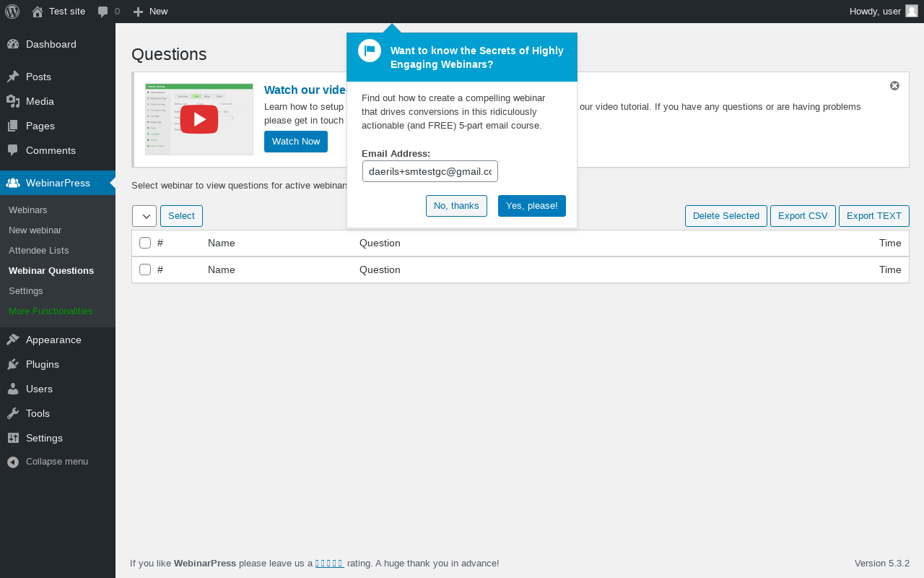
Task: Click the Question column footer label
Action: [x=380, y=269]
